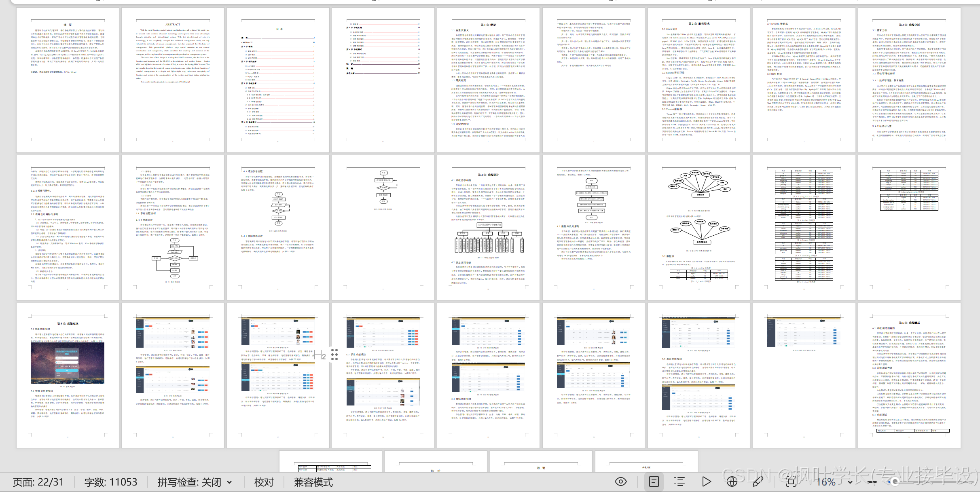Switch to outline view
The height and width of the screenshot is (492, 980).
pos(679,481)
